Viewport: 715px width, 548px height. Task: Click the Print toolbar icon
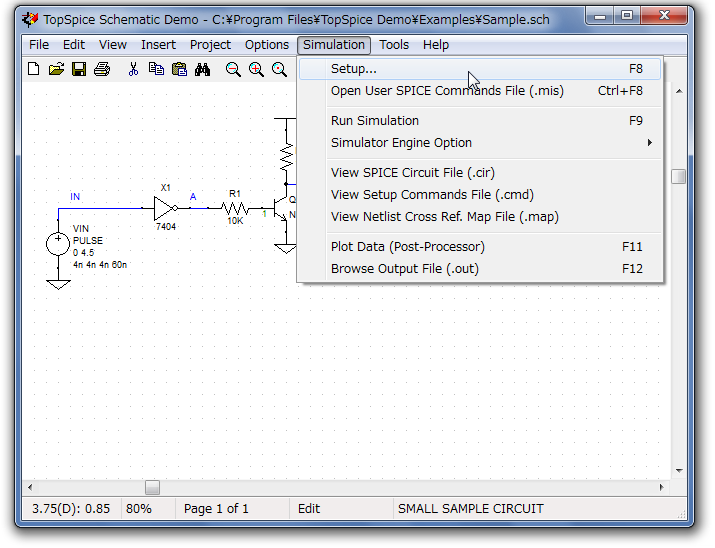pyautogui.click(x=102, y=69)
